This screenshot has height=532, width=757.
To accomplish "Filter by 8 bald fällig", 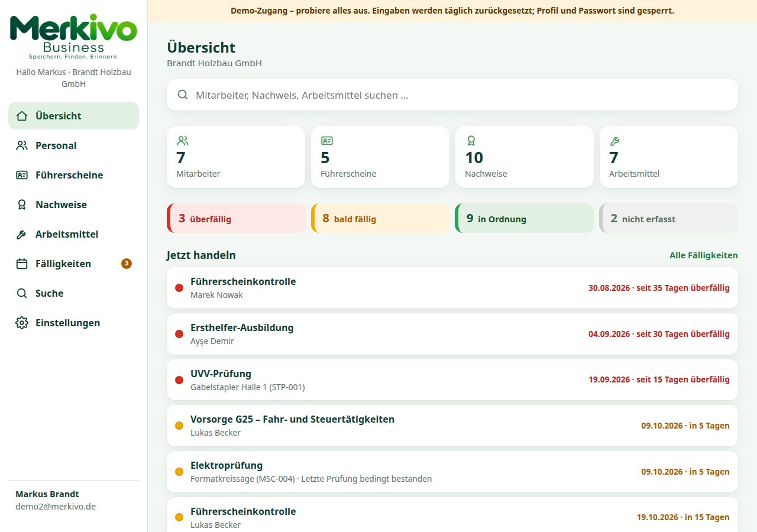I will (x=380, y=218).
